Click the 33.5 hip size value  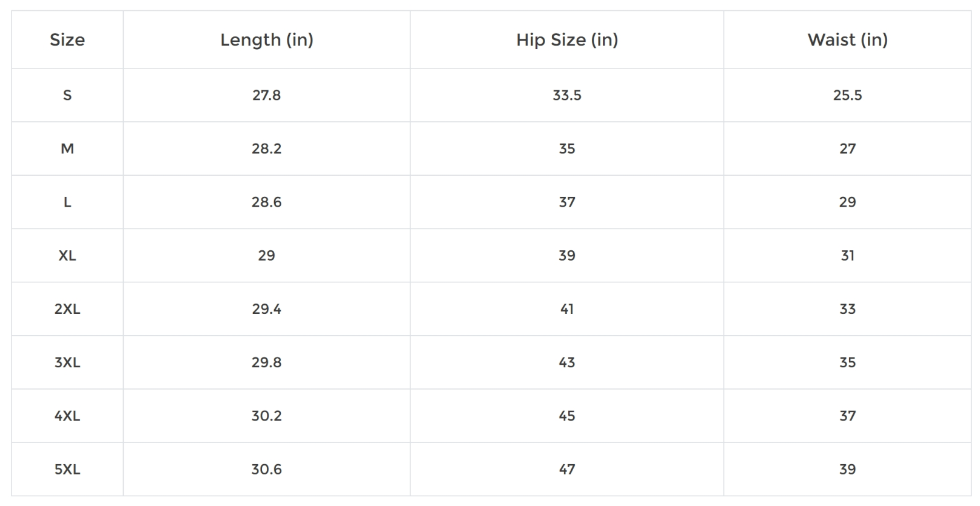point(567,95)
